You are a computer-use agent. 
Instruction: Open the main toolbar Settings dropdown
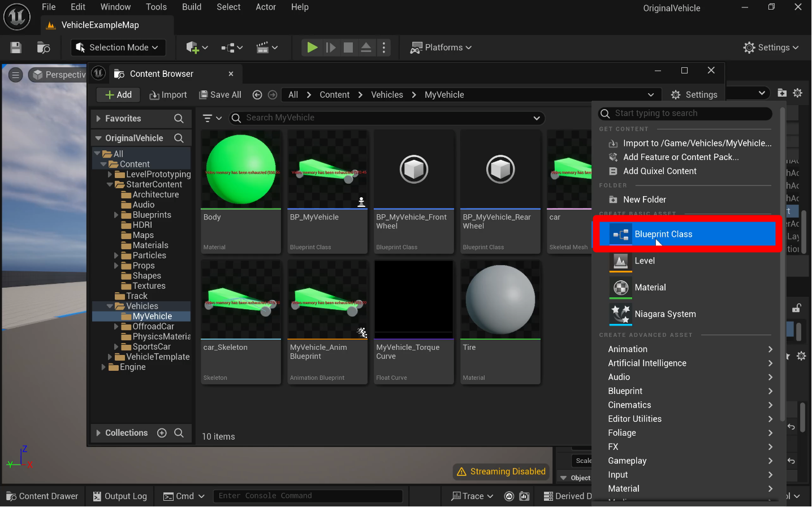click(771, 47)
